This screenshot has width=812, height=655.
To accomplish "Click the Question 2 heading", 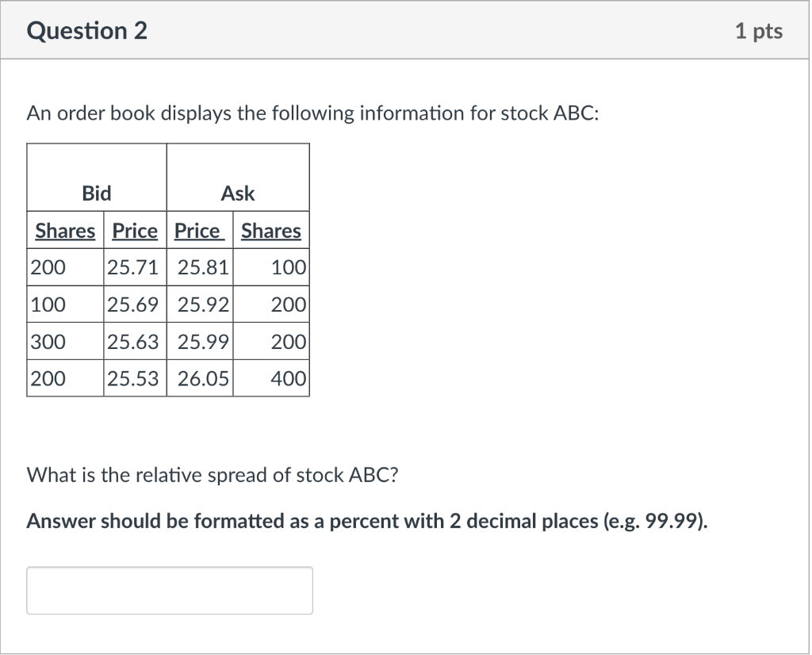I will tap(86, 31).
